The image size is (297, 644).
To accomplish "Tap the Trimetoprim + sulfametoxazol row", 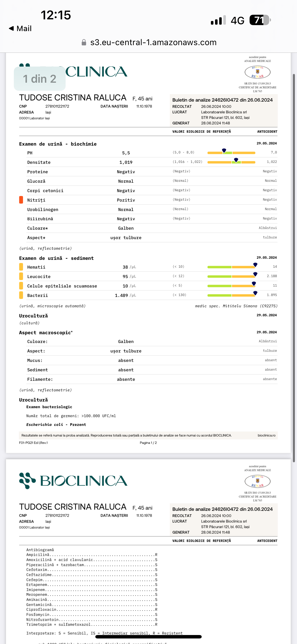I will point(92,624).
